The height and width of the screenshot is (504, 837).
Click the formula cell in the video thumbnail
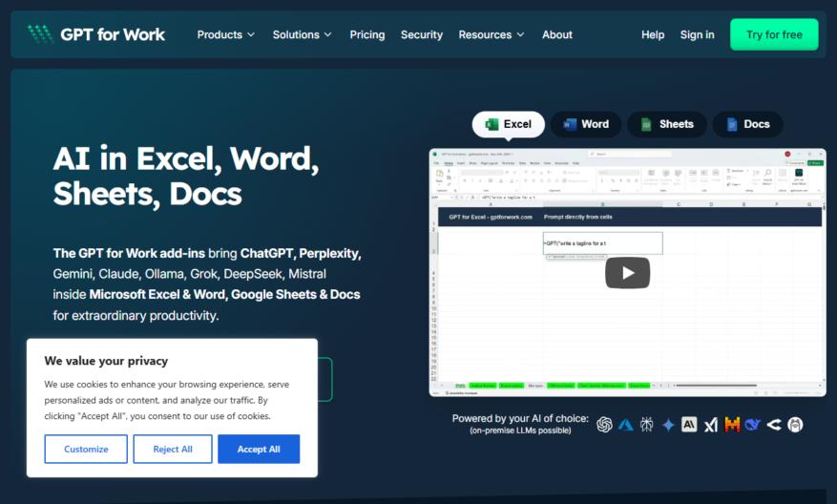point(602,242)
